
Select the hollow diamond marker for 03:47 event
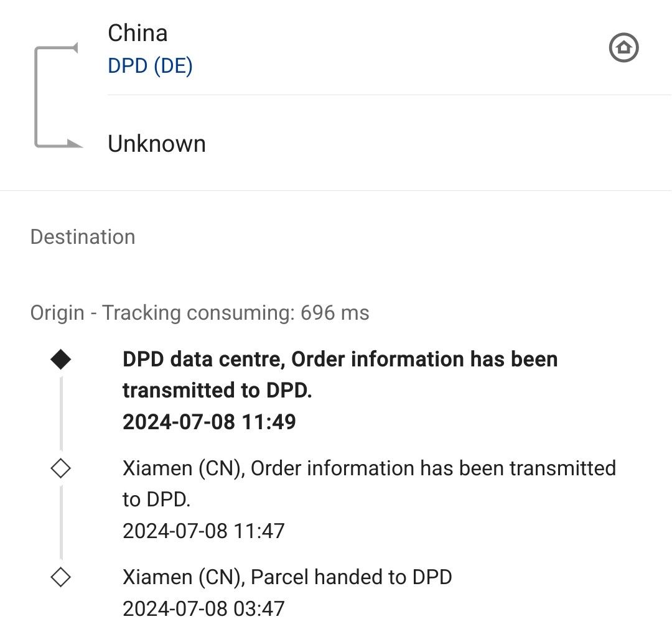[x=61, y=577]
